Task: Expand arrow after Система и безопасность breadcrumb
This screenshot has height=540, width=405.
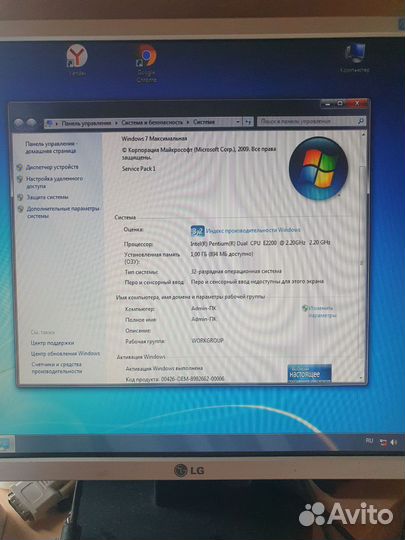Action: coord(188,122)
